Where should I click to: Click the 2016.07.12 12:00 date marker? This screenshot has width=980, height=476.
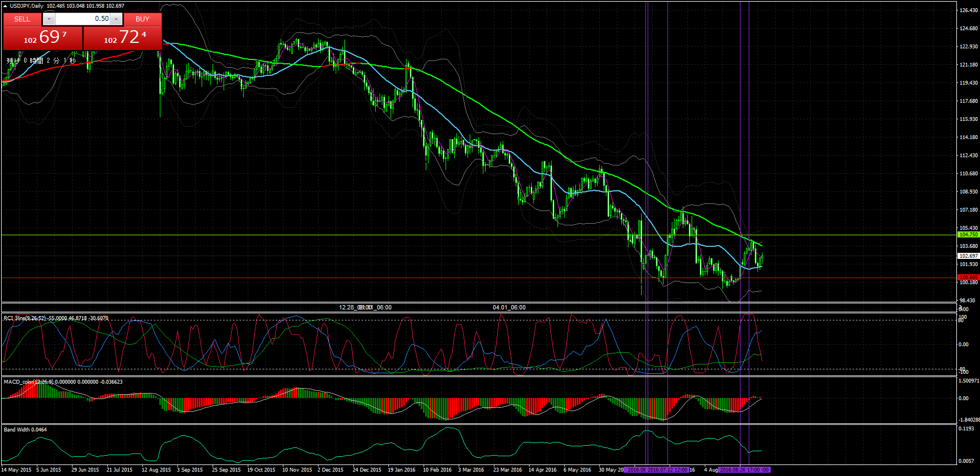click(x=667, y=470)
